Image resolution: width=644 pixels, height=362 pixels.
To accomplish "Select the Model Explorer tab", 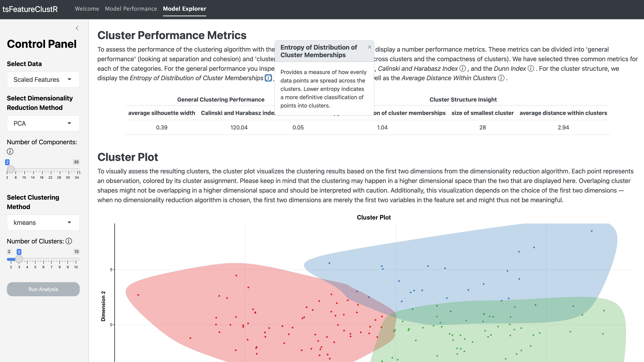I will coord(185,9).
